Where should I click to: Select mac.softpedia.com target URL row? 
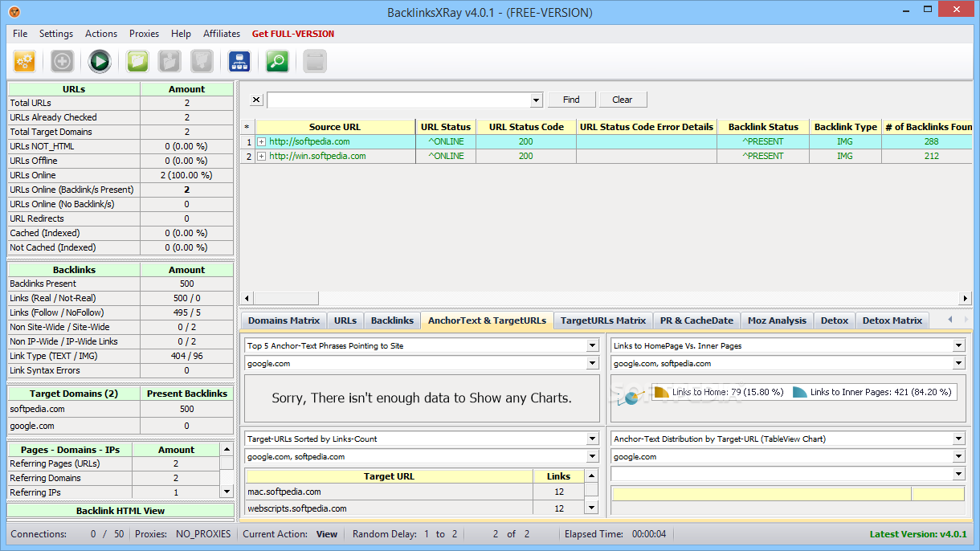(389, 492)
